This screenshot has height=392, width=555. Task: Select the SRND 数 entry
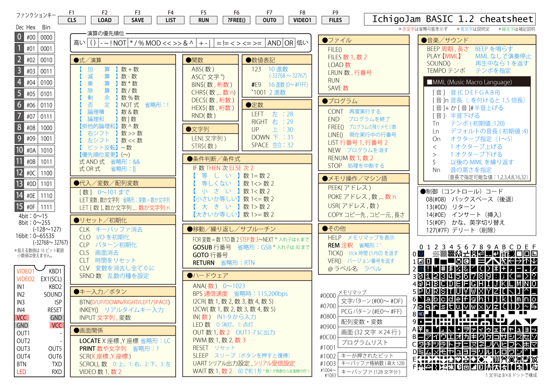(x=114, y=276)
